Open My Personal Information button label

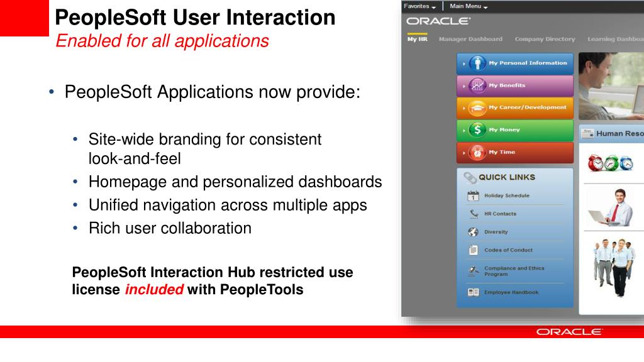click(x=528, y=63)
